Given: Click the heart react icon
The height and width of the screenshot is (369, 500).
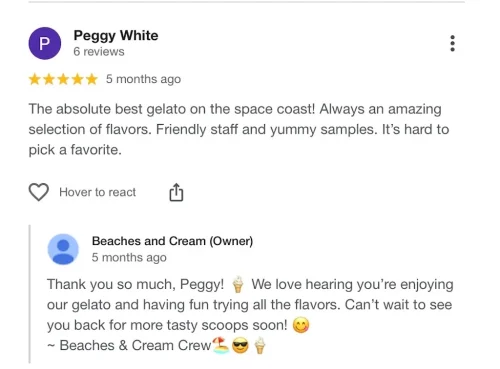Looking at the screenshot, I should pos(39,192).
